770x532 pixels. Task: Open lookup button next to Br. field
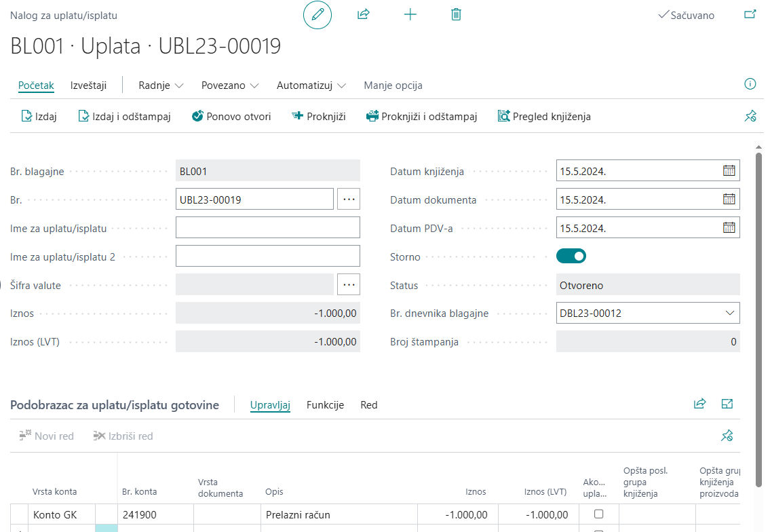point(349,199)
